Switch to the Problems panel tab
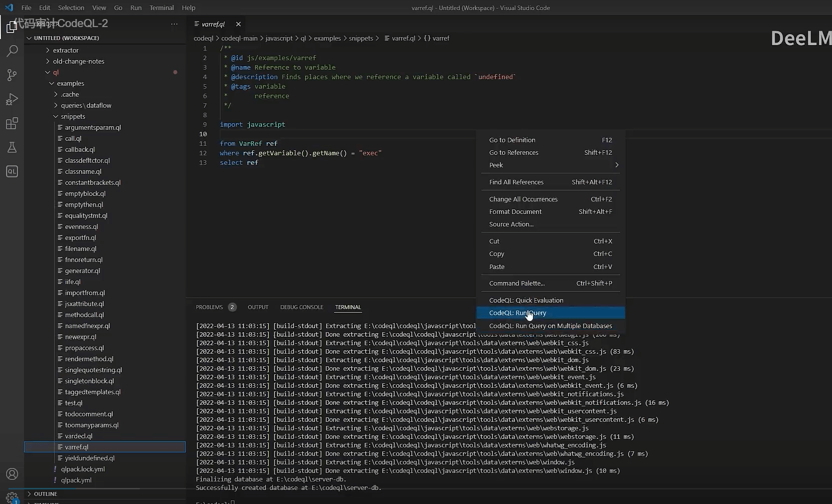The width and height of the screenshot is (832, 504). (x=209, y=307)
